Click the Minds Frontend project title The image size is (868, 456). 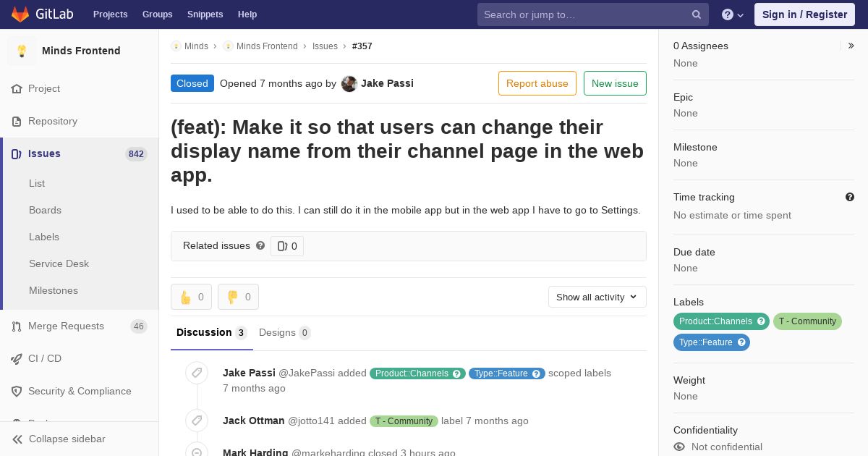pos(81,51)
